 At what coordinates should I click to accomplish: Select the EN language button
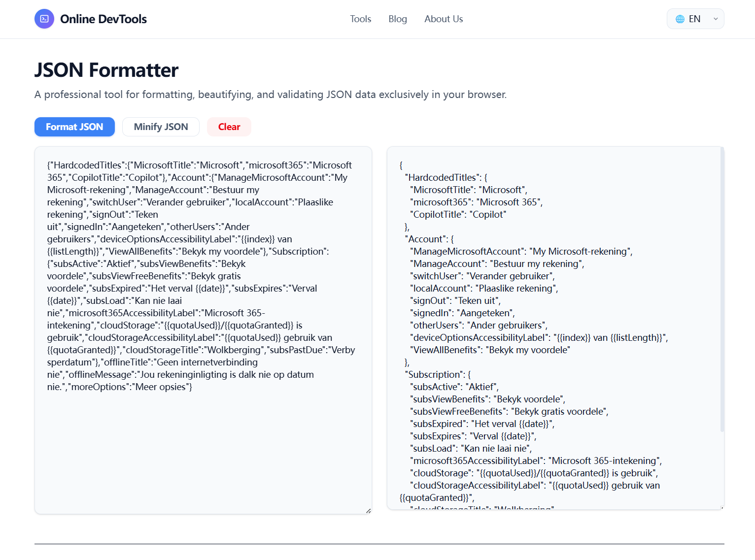695,19
